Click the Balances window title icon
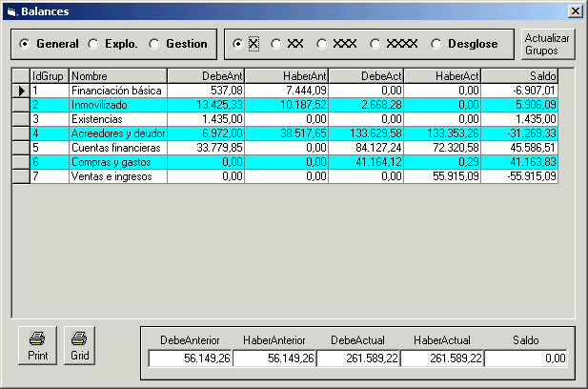 point(11,10)
